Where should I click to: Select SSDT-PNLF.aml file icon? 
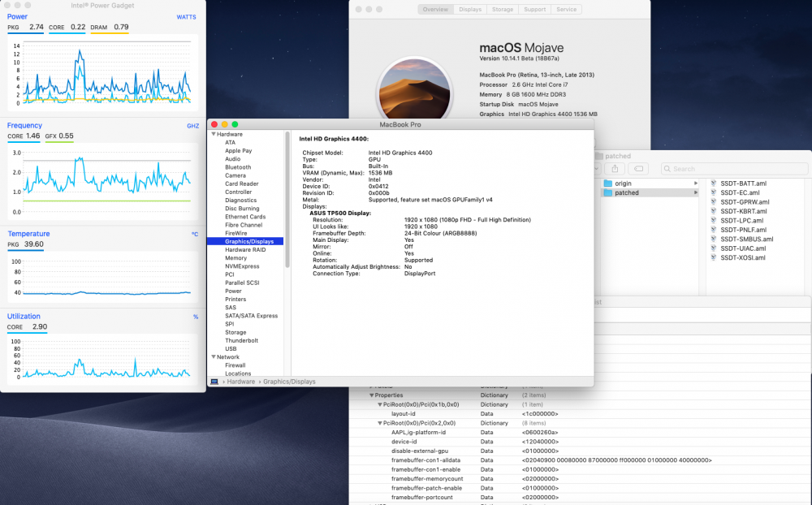[713, 230]
